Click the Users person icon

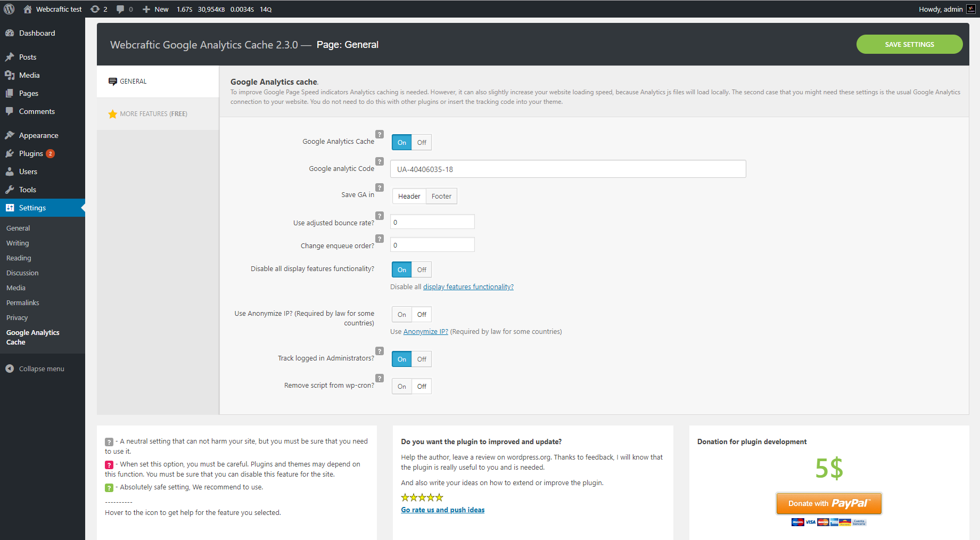tap(10, 171)
